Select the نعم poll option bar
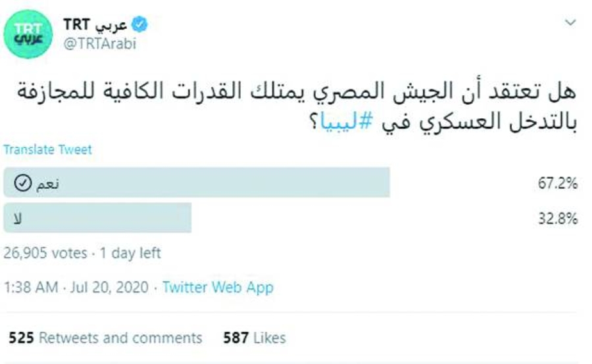The height and width of the screenshot is (364, 592). click(196, 182)
